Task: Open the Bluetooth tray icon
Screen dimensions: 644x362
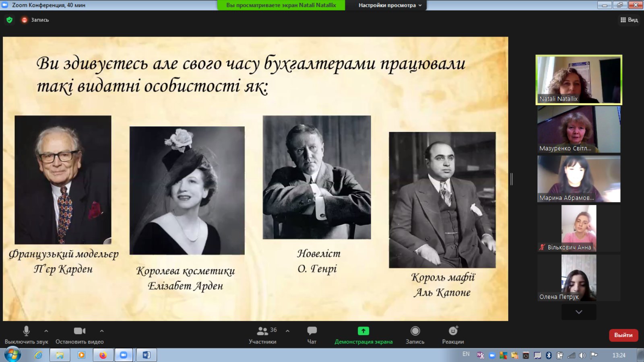Action: point(548,355)
